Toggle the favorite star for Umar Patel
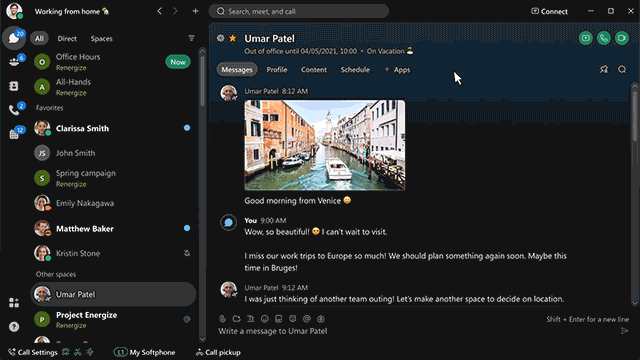 (233, 38)
